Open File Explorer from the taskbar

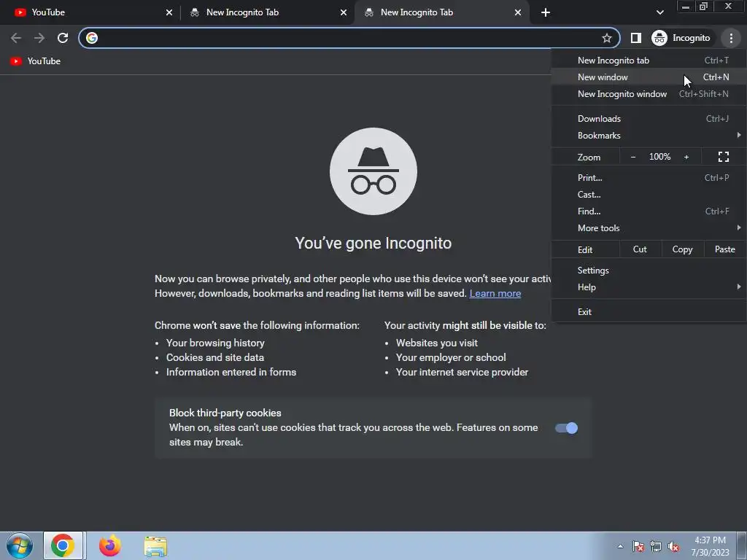pos(155,546)
